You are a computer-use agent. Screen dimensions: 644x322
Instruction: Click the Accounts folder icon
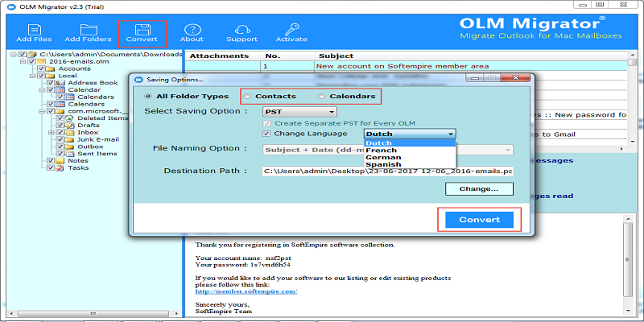tap(51, 68)
